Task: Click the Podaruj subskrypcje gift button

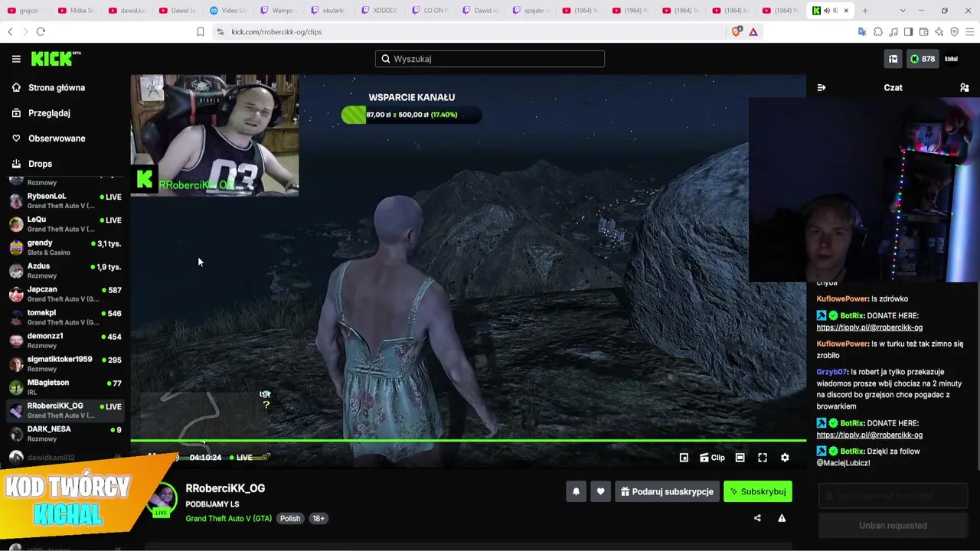Action: tap(667, 491)
